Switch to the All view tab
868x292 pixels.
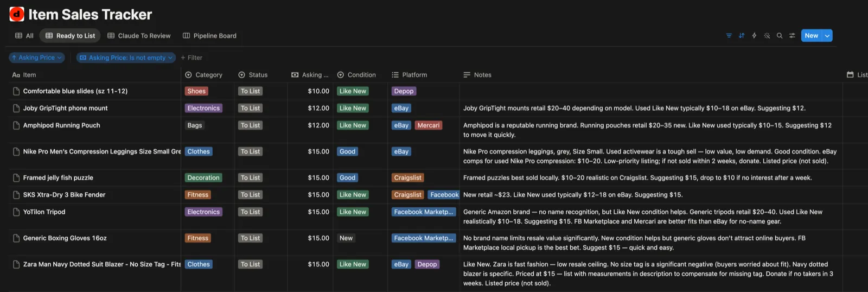(x=24, y=36)
